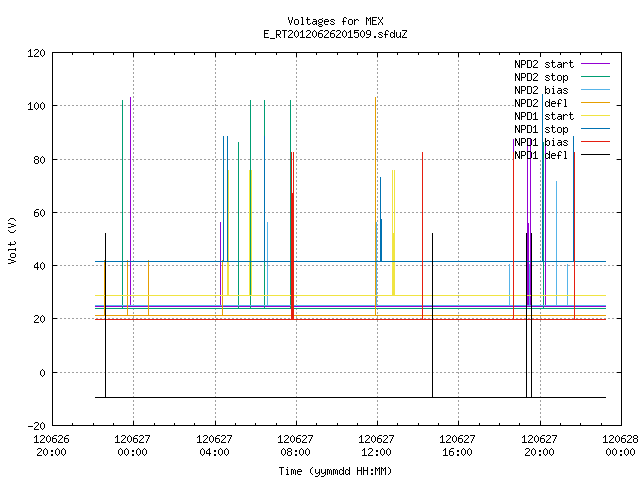This screenshot has width=640, height=480.
Task: Click the black NPD1 defl spike before 15:00
Action: coord(432,314)
